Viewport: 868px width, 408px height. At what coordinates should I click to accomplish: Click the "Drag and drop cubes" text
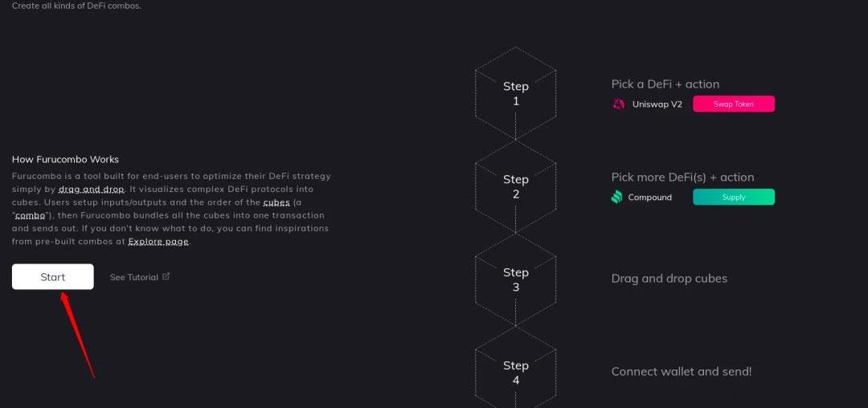click(669, 279)
